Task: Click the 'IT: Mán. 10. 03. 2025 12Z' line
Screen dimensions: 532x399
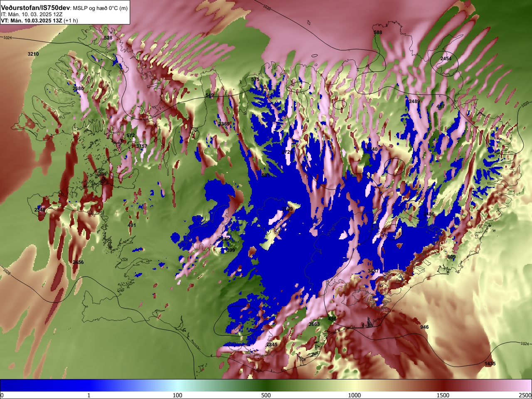Action: click(x=32, y=14)
